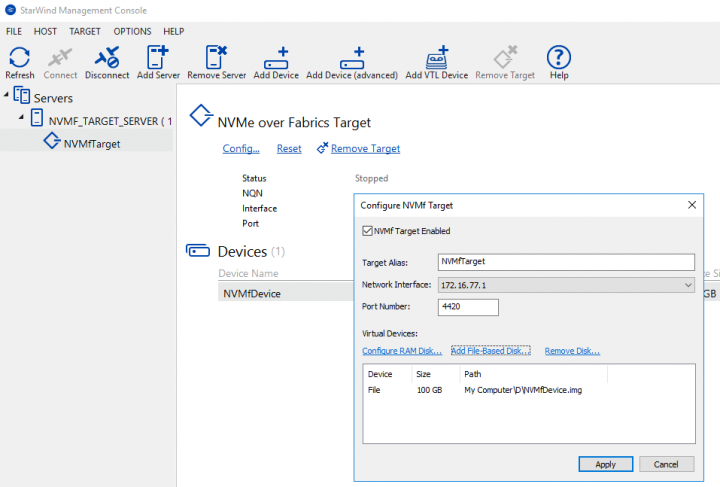
Task: Click the Path column header in dialog
Action: tap(472, 374)
